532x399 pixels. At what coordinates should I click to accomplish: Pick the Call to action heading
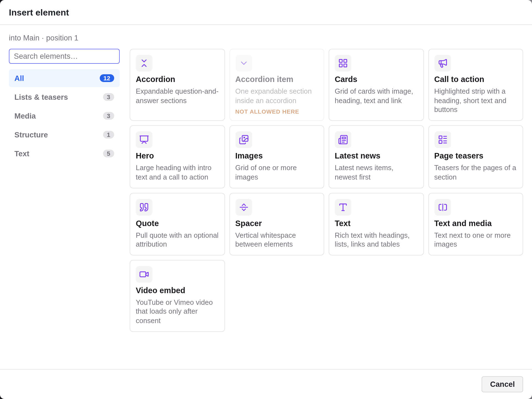pyautogui.click(x=459, y=79)
